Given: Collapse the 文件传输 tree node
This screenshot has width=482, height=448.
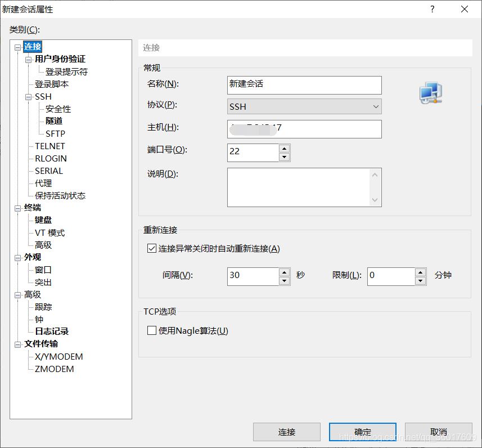Looking at the screenshot, I should [x=18, y=344].
